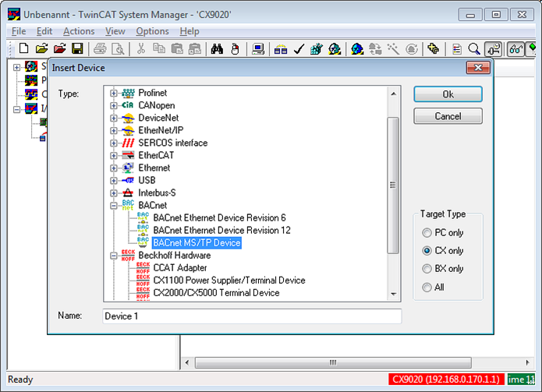The height and width of the screenshot is (392, 542).
Task: Expand the SERCOS interface node
Action: click(113, 143)
